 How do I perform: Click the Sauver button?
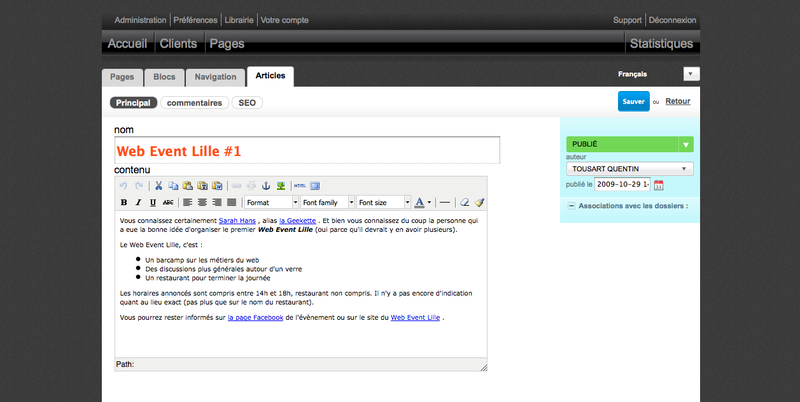coord(634,102)
